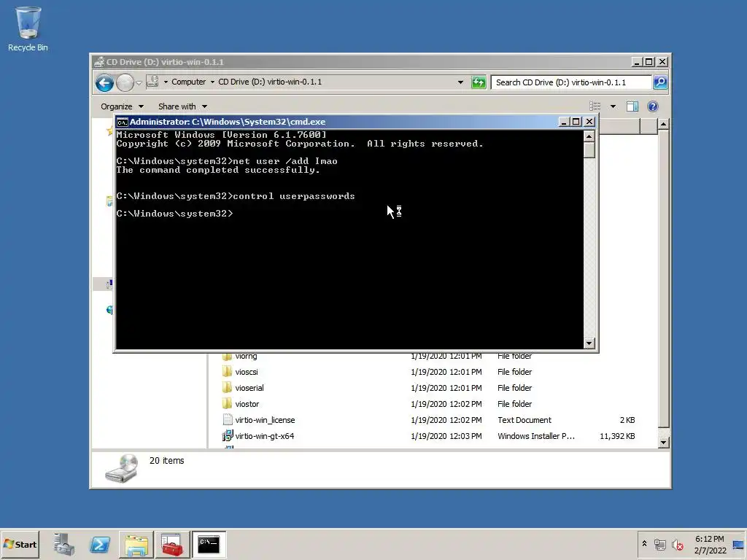The height and width of the screenshot is (560, 747).
Task: Click the Text Document type cell
Action: [x=524, y=420]
